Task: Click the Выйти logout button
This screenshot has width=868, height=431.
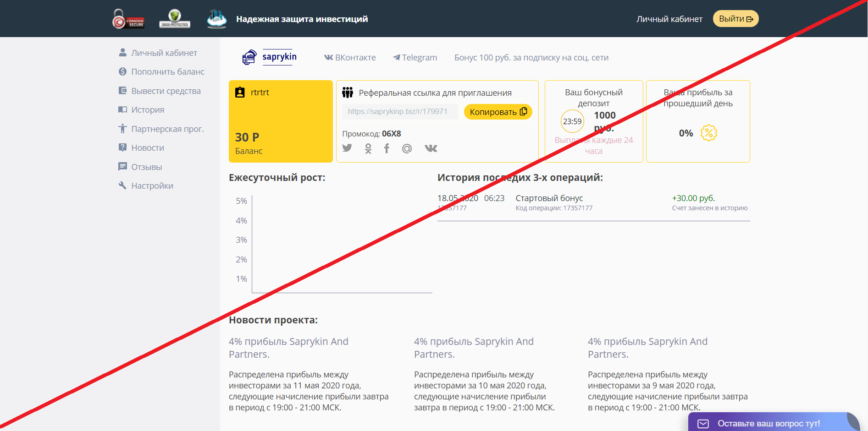Action: [x=735, y=19]
